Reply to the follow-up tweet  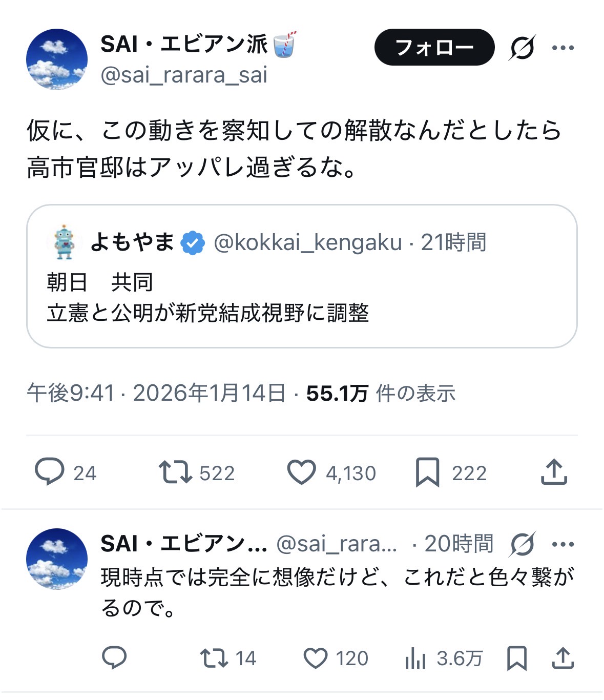point(114,657)
